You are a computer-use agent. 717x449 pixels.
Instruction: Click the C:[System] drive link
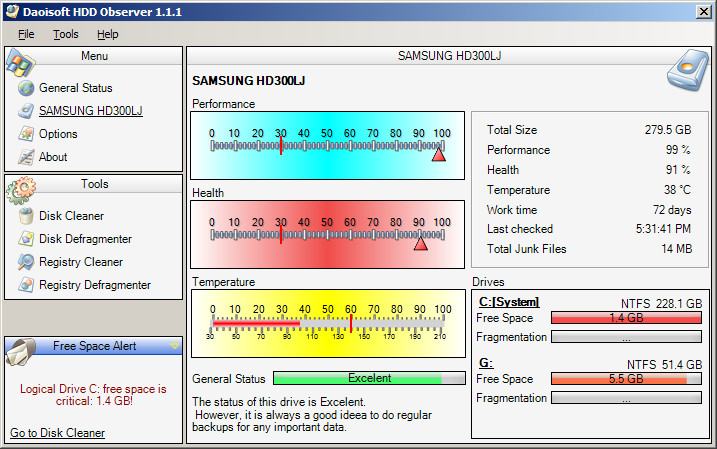pos(509,302)
